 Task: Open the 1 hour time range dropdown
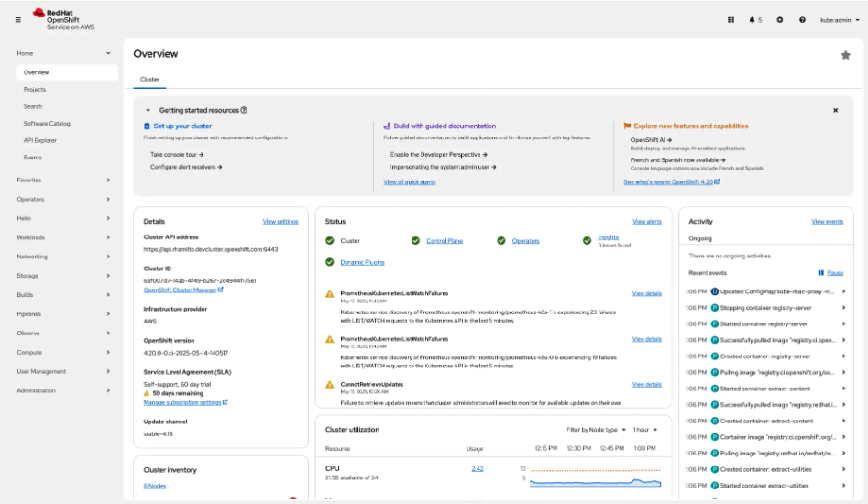(645, 429)
